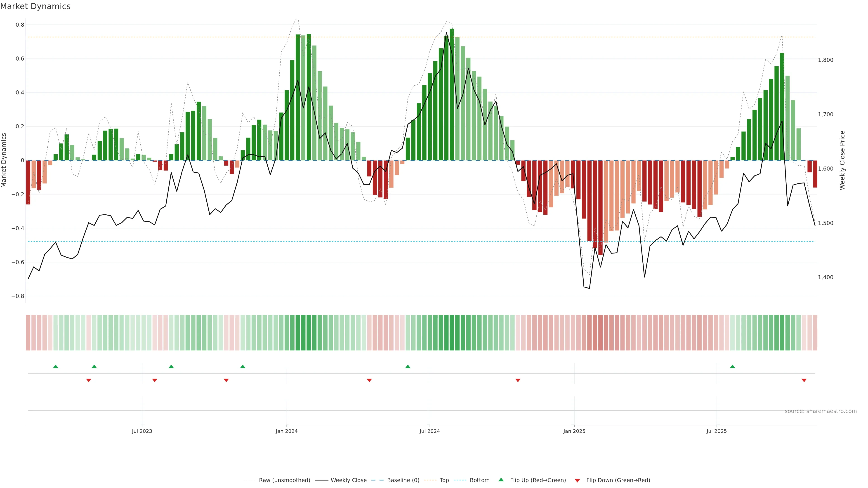This screenshot has height=488, width=868.
Task: Click the red Flip Down triangle in legend
Action: coord(577,480)
